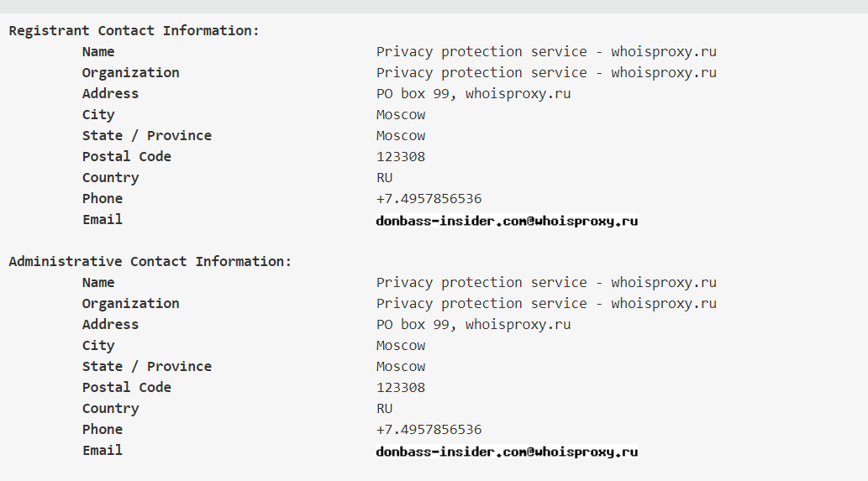Viewport: 868px width, 481px height.
Task: Click the registrant email donbass-insider.com@whoisproxy.ru
Action: [x=507, y=222]
